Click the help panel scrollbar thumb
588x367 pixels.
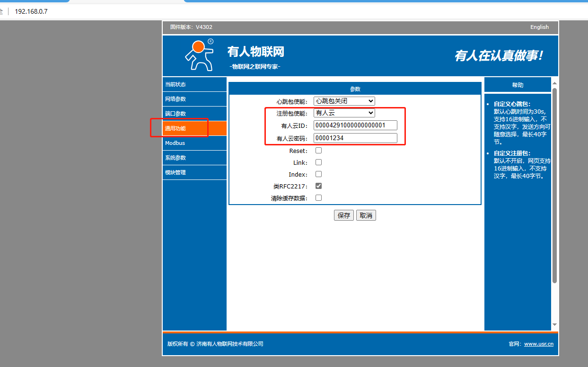(x=555, y=186)
